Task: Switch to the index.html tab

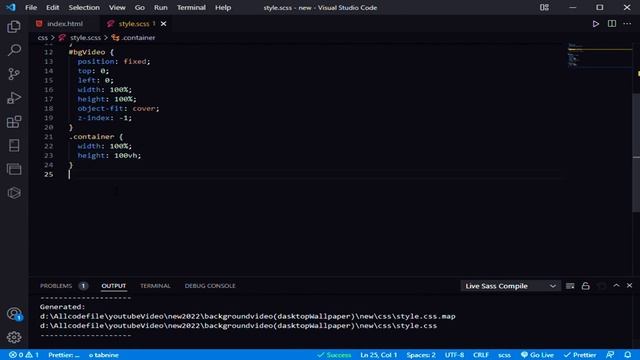Action: coord(64,24)
